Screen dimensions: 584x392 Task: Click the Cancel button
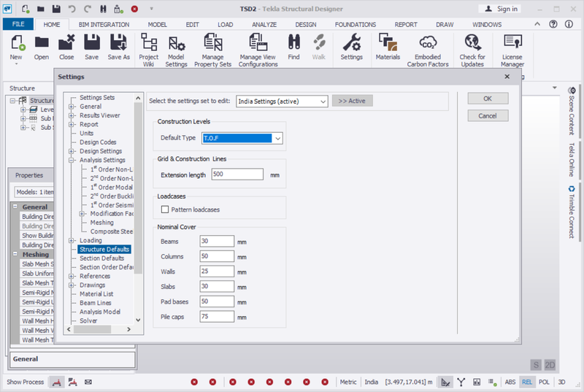[488, 116]
